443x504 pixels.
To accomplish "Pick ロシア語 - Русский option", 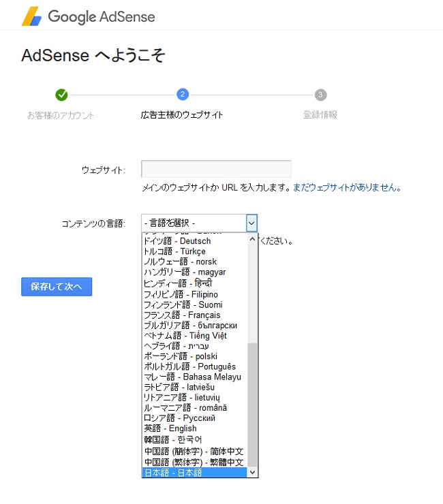I will point(195,418).
